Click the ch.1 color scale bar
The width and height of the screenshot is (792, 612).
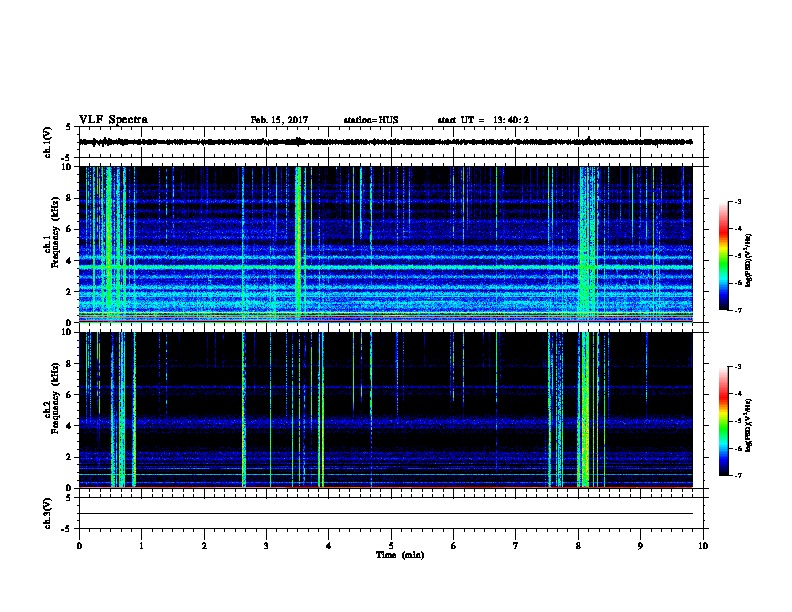tap(724, 256)
